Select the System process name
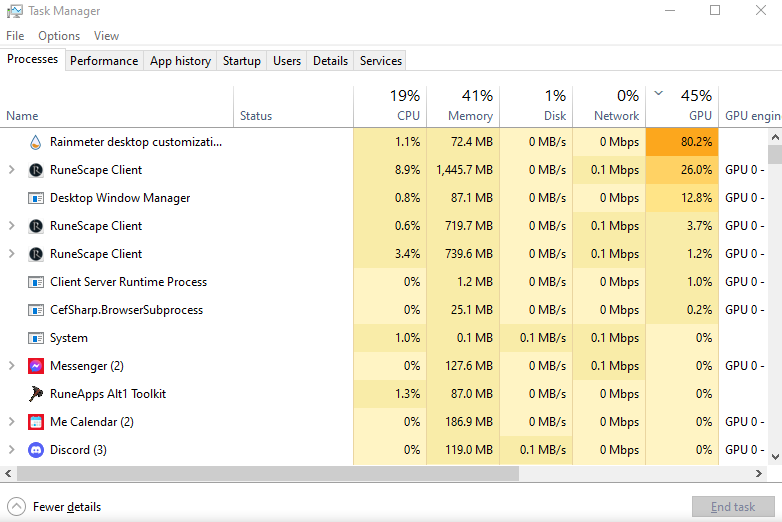782x522 pixels. pos(69,338)
